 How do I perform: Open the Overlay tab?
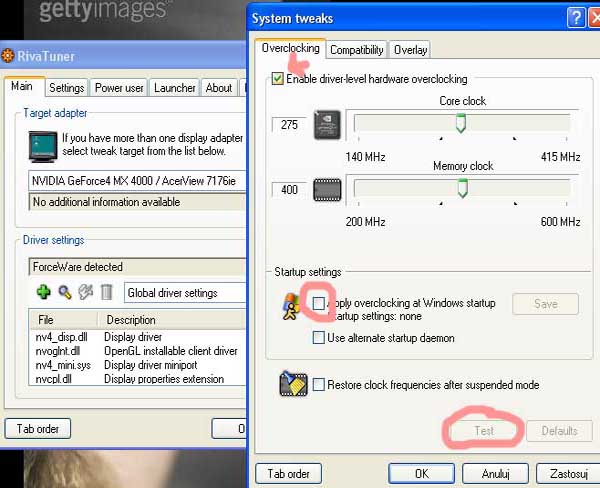click(x=410, y=50)
